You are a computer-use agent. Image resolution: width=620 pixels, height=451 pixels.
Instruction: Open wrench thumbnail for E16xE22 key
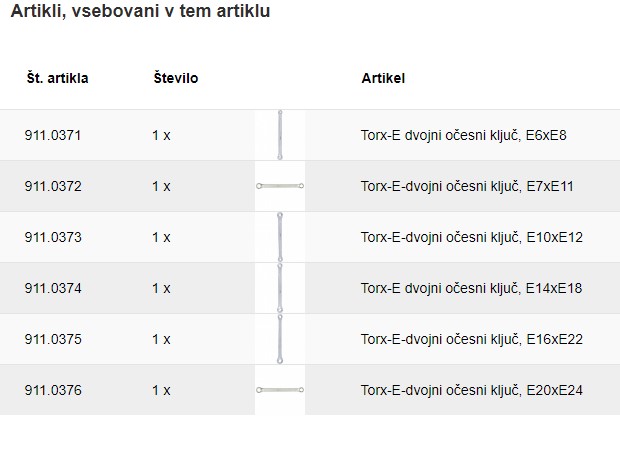[x=280, y=339]
